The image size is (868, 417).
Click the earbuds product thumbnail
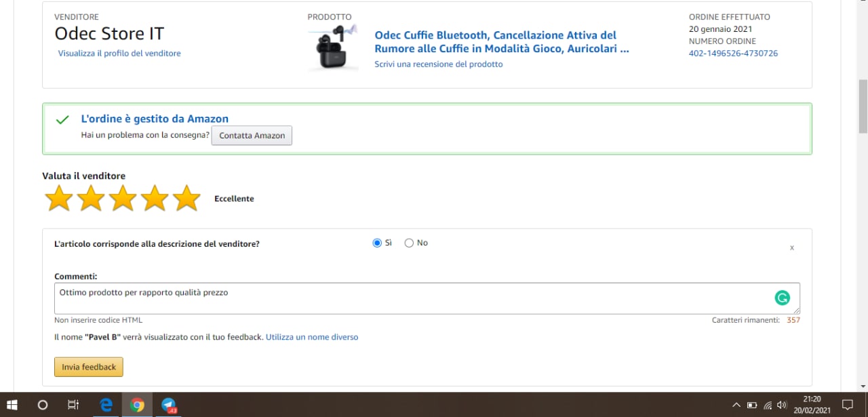coord(332,47)
